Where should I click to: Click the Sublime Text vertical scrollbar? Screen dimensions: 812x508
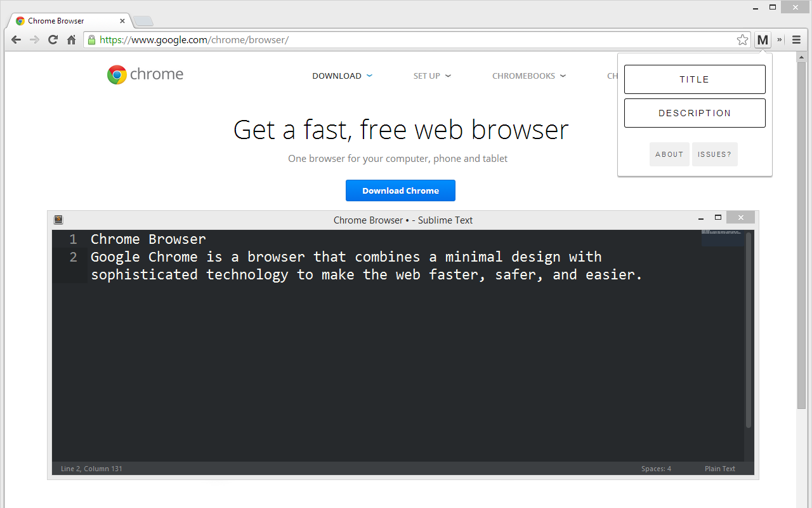coord(749,330)
